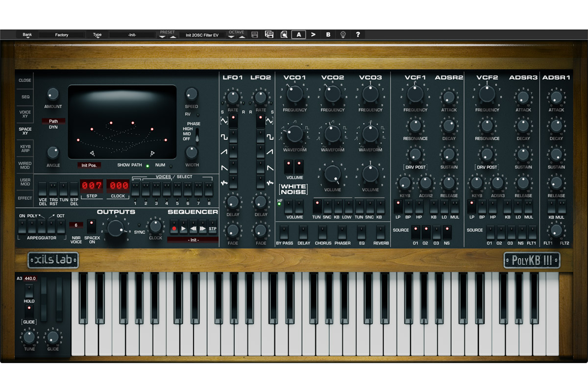Open the Type dropdown
The width and height of the screenshot is (588, 392).
(x=98, y=35)
